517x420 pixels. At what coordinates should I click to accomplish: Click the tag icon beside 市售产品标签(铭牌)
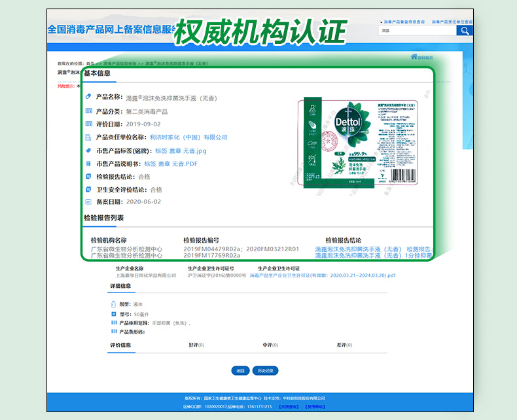pos(88,150)
